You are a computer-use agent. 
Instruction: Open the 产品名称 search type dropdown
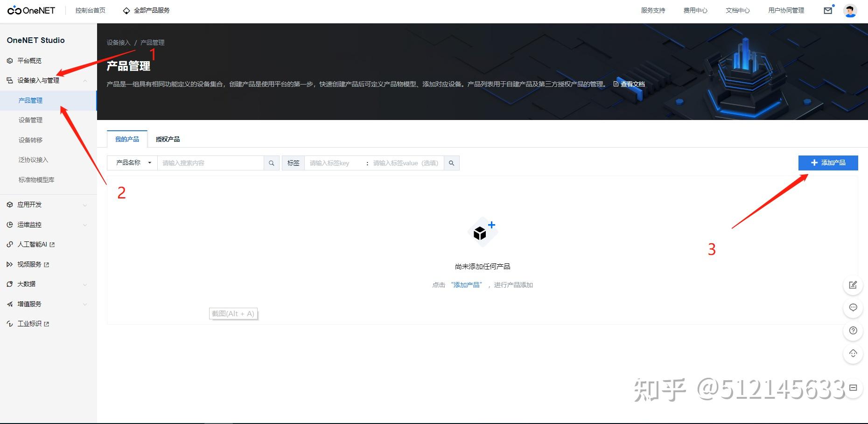click(133, 163)
